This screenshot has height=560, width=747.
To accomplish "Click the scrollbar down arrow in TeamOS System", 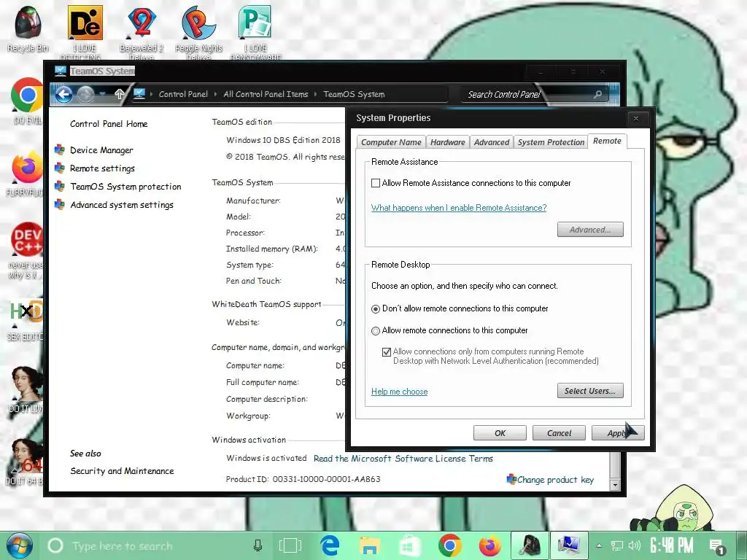I will click(614, 485).
